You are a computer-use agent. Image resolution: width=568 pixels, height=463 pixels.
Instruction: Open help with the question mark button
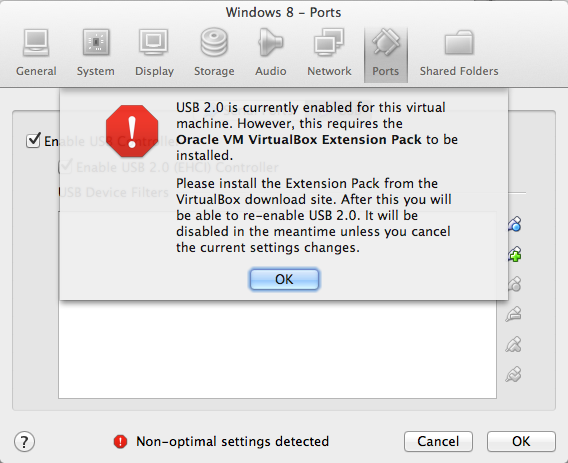pos(24,442)
